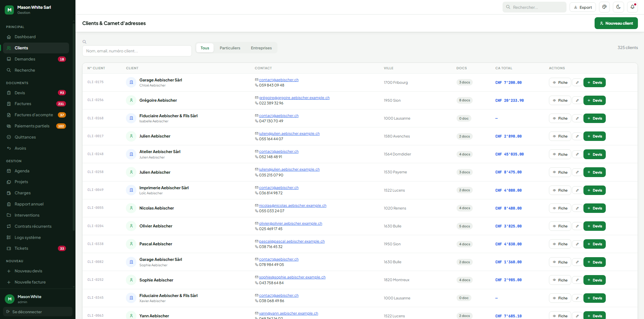
Task: Open Tickets in the sidebar
Action: (36, 248)
